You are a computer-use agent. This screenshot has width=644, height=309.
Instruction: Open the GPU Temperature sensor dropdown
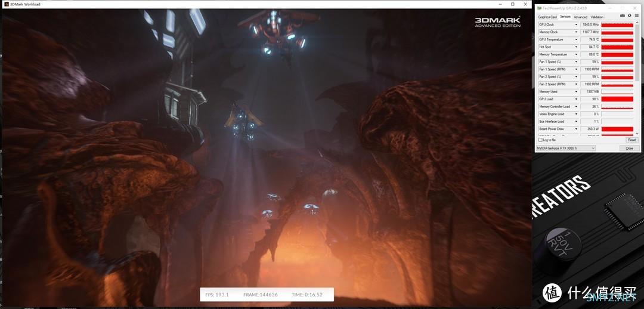pyautogui.click(x=576, y=39)
